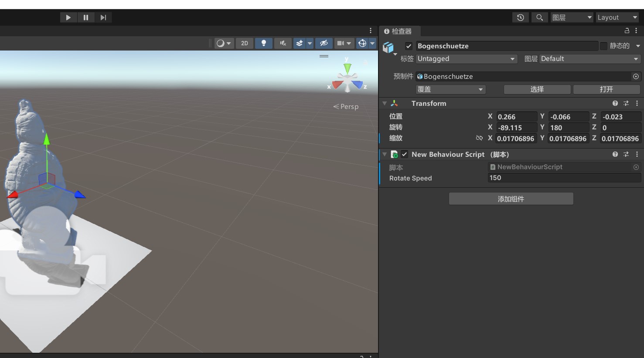Viewport: 644px width, 358px height.
Task: Collapse New Behaviour Script foldout
Action: [x=385, y=155]
